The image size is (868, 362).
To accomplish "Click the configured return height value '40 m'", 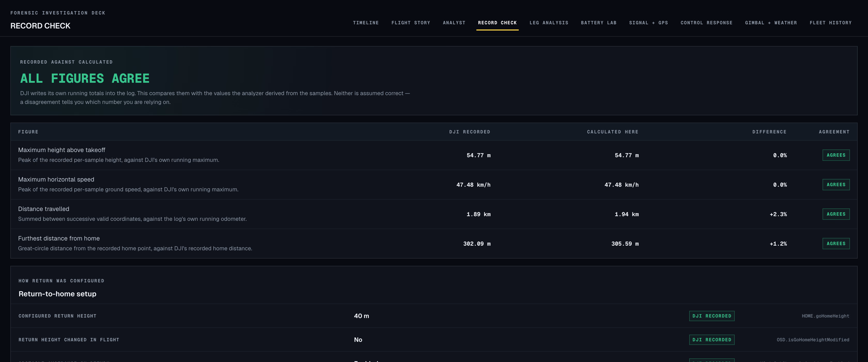I will click(x=361, y=316).
